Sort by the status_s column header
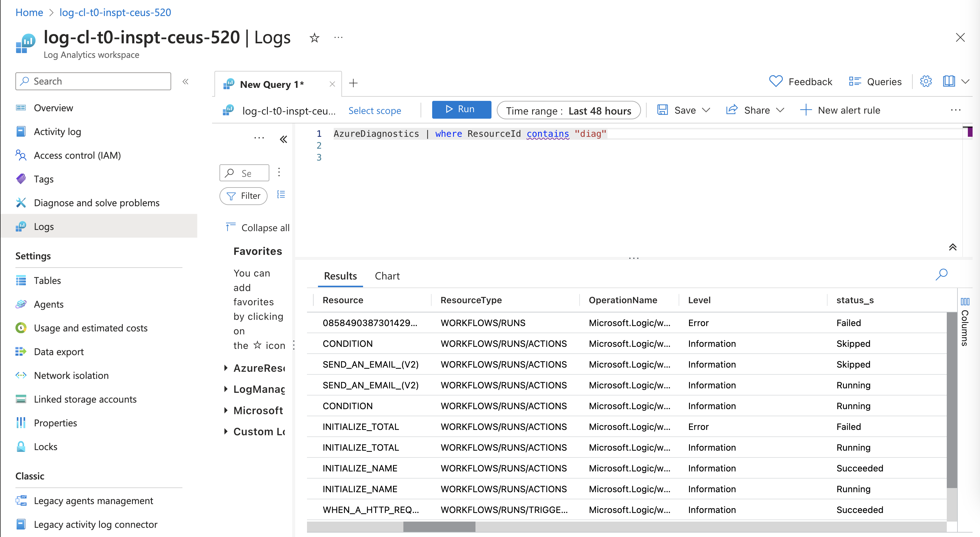The width and height of the screenshot is (980, 537). pyautogui.click(x=855, y=300)
